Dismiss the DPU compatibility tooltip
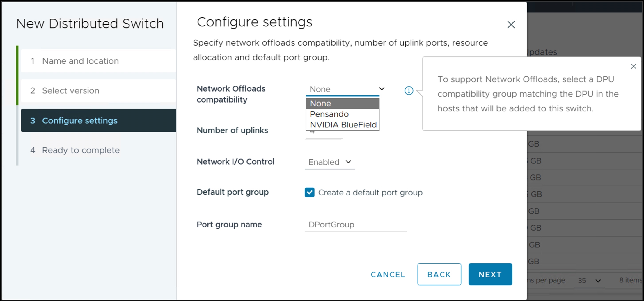 [x=633, y=66]
